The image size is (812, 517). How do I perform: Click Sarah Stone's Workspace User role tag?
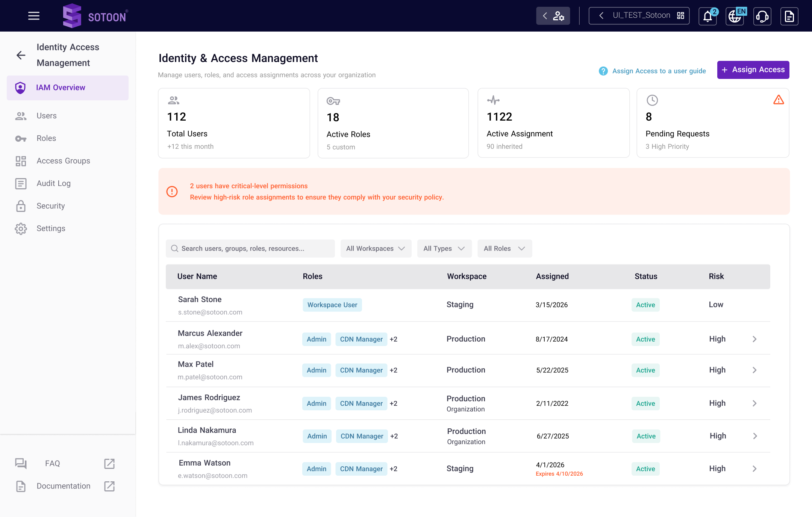(332, 305)
